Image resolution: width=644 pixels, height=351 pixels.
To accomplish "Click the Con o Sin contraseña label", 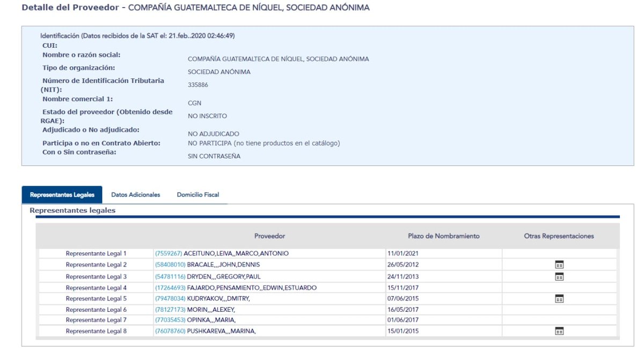I will coord(79,152).
